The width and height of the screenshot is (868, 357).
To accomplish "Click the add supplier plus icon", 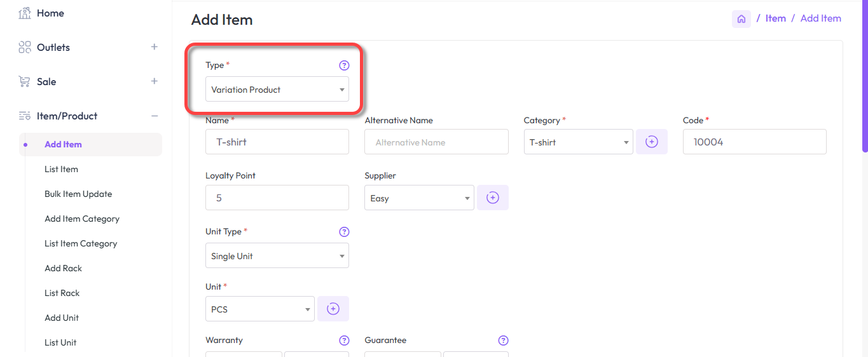I will 492,198.
